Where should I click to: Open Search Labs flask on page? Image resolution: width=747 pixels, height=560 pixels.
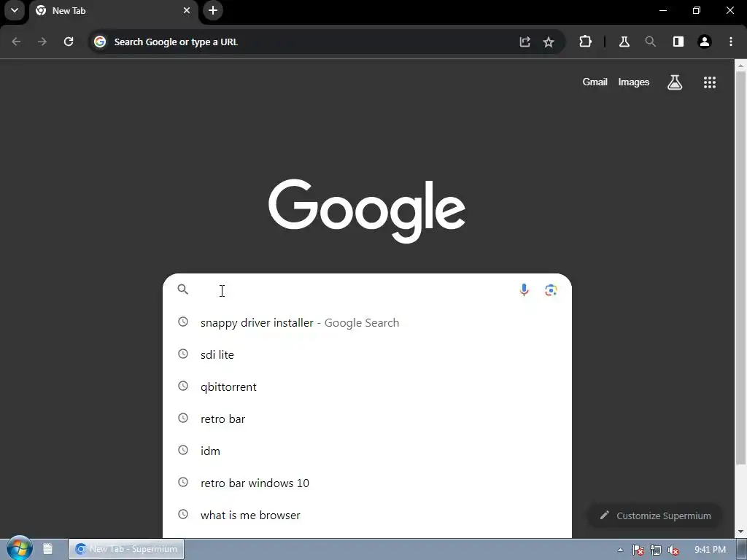coord(675,82)
